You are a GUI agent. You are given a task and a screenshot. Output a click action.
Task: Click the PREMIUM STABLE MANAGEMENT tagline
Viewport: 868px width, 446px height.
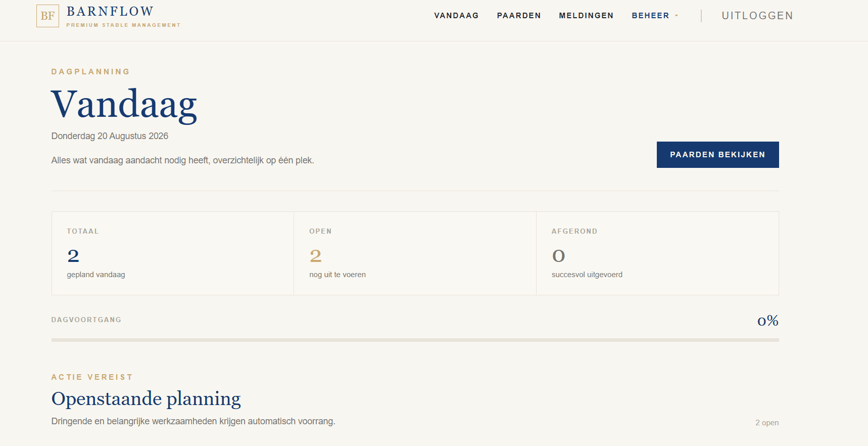(123, 25)
